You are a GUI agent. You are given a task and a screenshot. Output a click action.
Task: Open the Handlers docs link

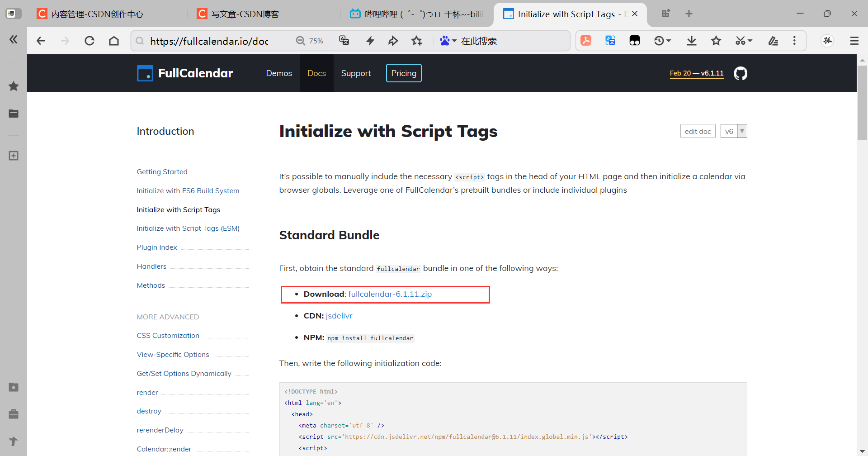pyautogui.click(x=151, y=266)
